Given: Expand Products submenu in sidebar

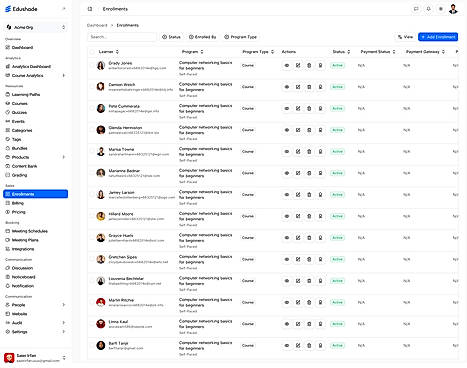Looking at the screenshot, I should point(63,157).
